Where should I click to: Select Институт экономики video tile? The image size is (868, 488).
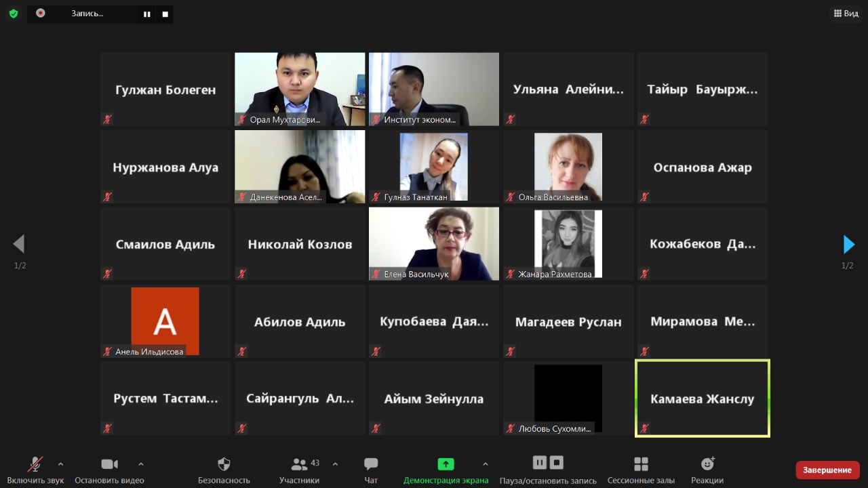tap(434, 89)
